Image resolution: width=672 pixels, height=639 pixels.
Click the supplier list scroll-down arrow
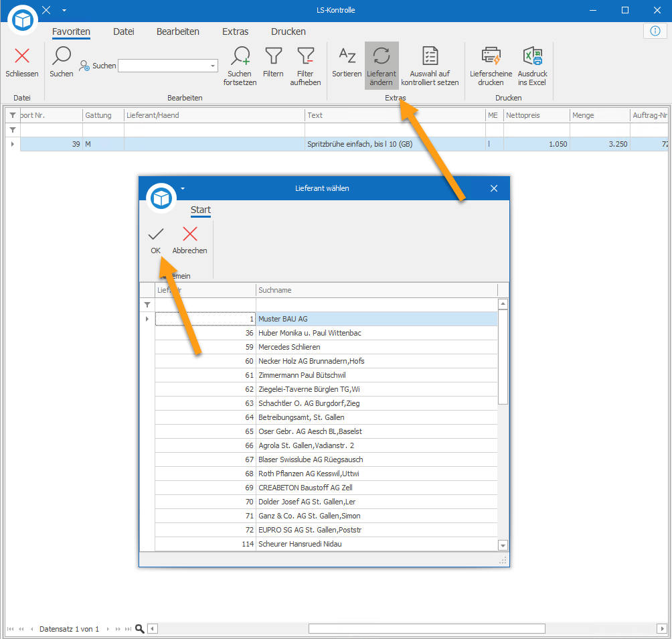click(503, 545)
